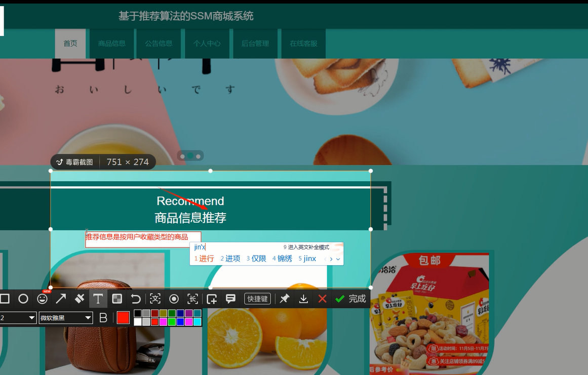
Task: Choose IME candidate 仅限
Action: tap(256, 259)
